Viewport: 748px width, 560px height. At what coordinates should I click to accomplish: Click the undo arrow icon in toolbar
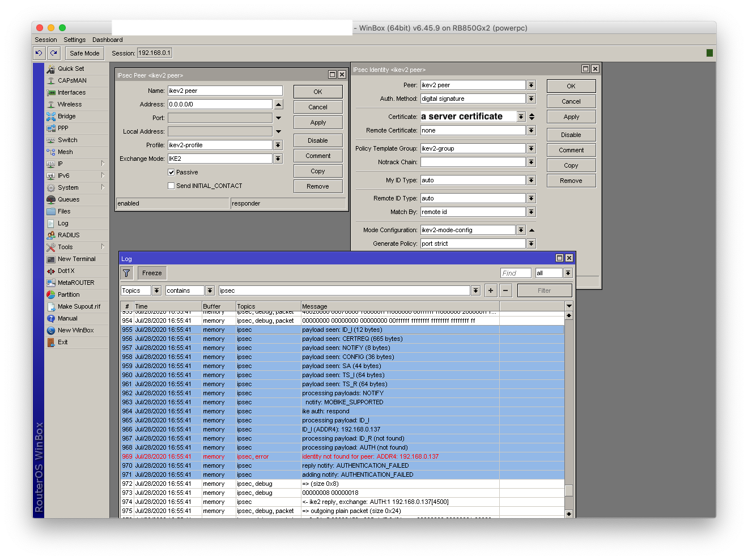click(x=39, y=53)
